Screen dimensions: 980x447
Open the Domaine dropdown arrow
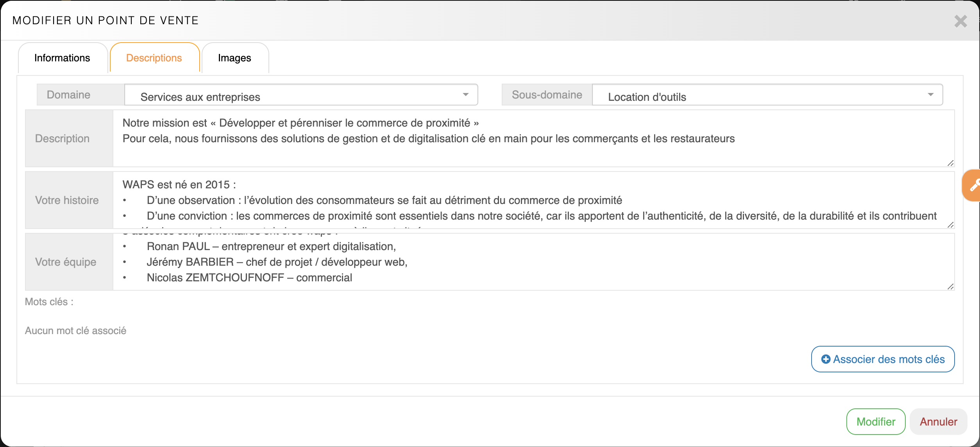click(x=465, y=95)
